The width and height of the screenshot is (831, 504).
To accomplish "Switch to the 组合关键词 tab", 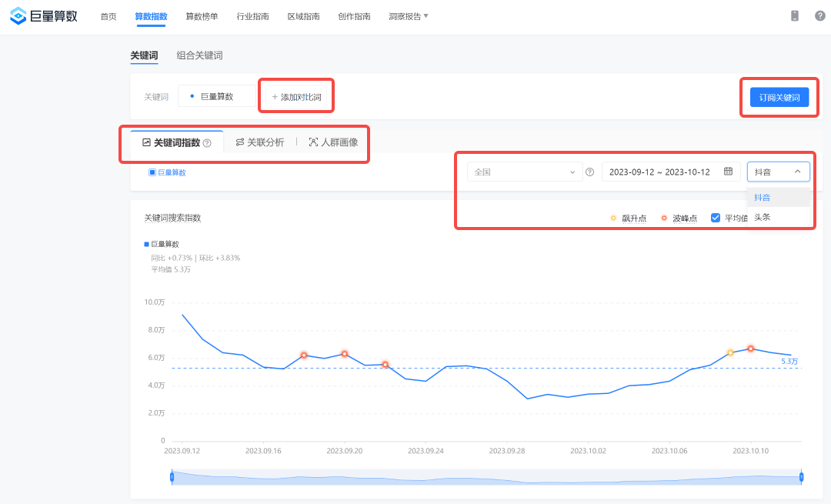I will [200, 55].
